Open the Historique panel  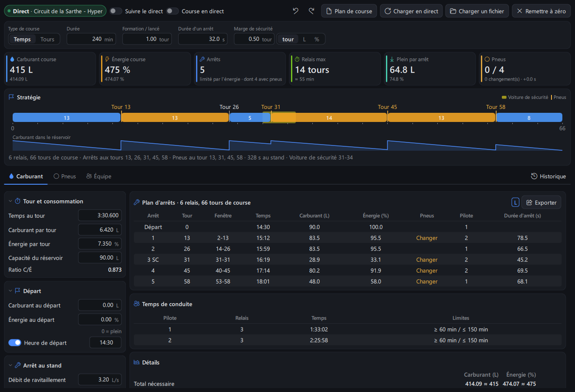[548, 176]
